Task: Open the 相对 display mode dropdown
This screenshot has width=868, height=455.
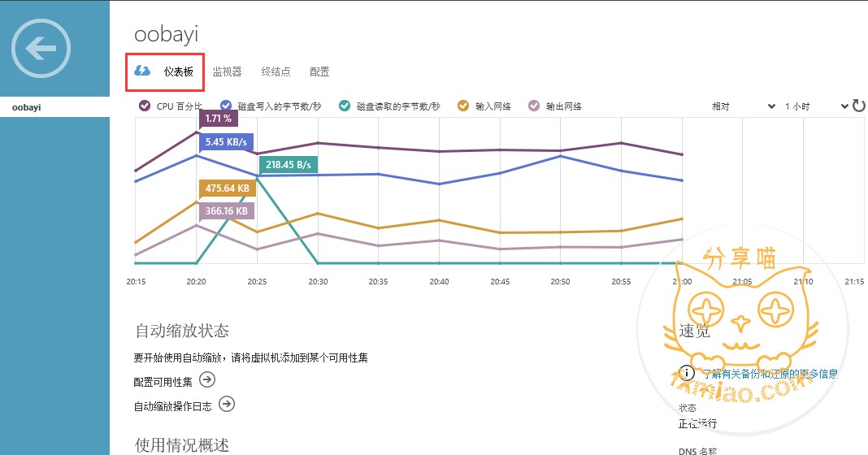Action: pyautogui.click(x=744, y=106)
